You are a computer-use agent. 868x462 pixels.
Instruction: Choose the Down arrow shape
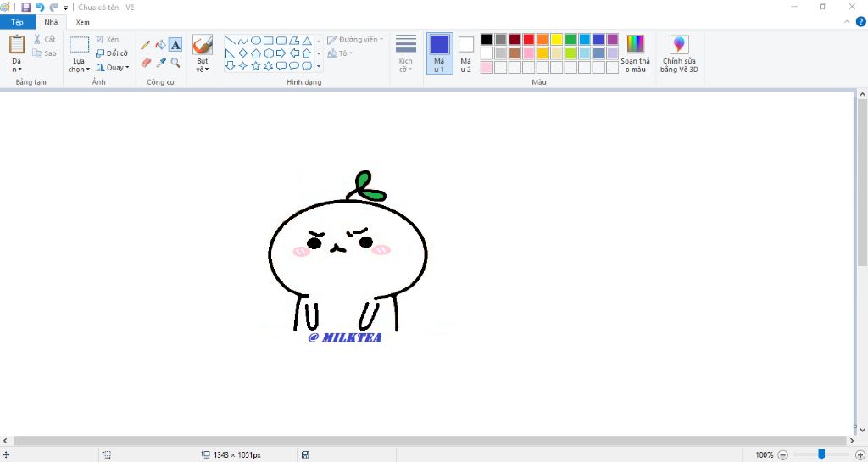coord(231,66)
